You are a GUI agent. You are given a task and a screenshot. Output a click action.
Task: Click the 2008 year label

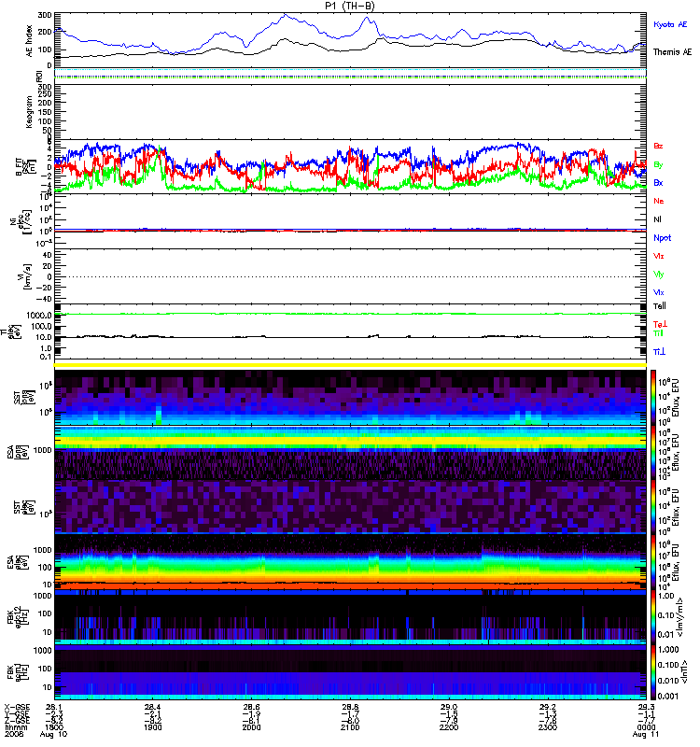pos(13,734)
